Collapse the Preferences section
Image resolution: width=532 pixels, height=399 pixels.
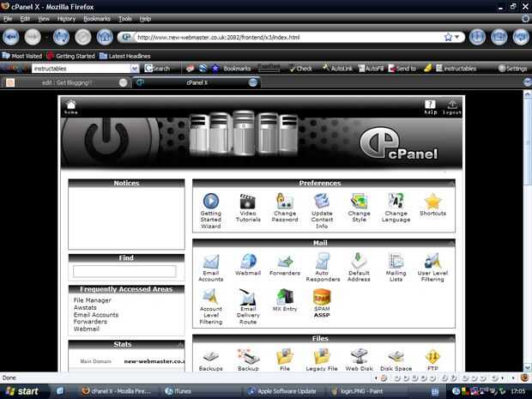[450, 184]
